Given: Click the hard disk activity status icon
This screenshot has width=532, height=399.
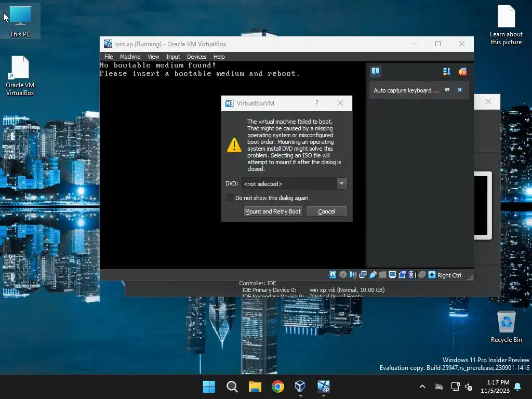Looking at the screenshot, I should [x=333, y=275].
